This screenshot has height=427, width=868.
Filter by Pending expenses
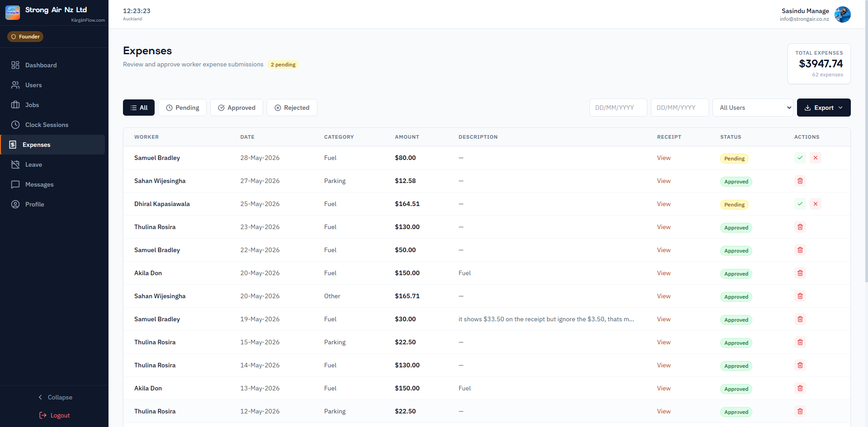[183, 108]
